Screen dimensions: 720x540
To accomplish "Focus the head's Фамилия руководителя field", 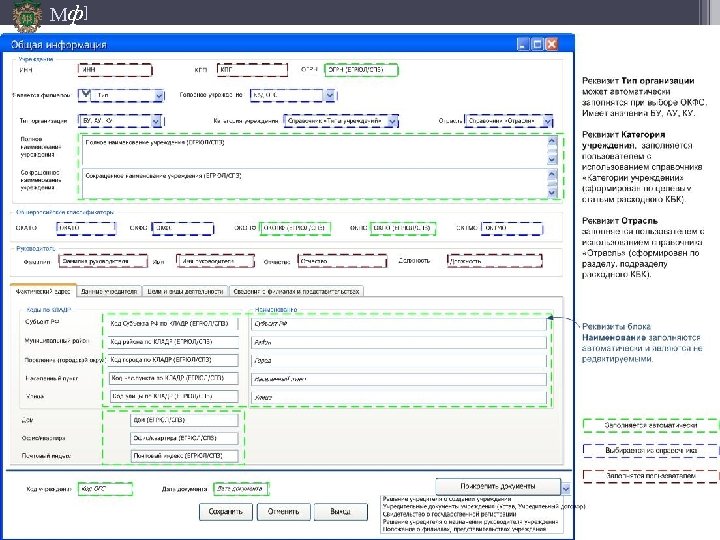I will [103, 261].
